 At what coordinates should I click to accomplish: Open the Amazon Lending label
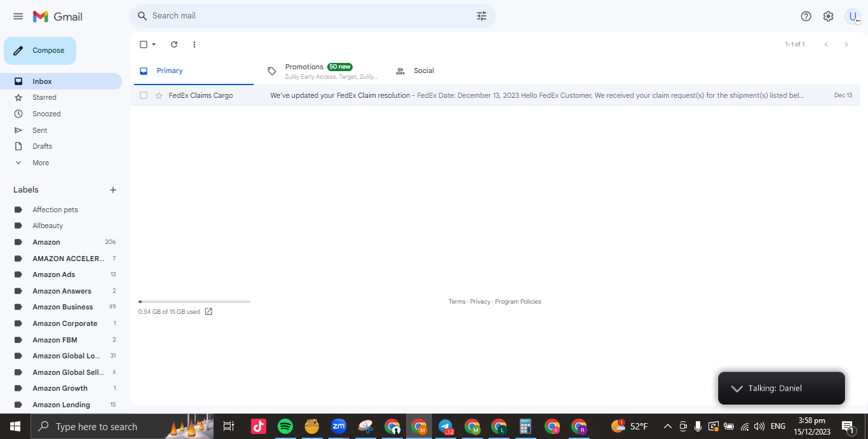click(61, 405)
